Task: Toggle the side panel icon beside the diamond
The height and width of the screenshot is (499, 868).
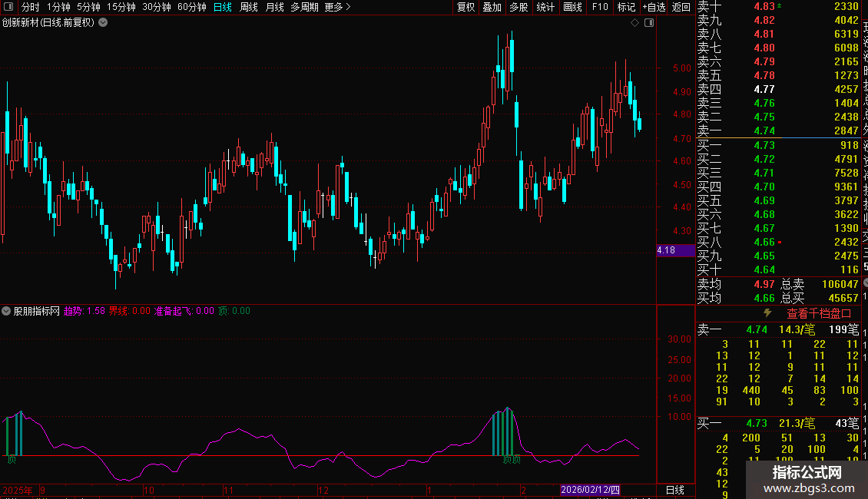Action: point(649,23)
